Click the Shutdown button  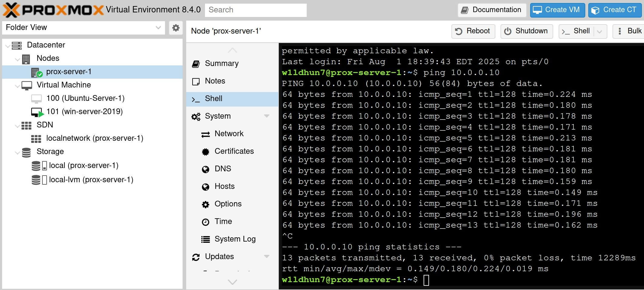527,31
